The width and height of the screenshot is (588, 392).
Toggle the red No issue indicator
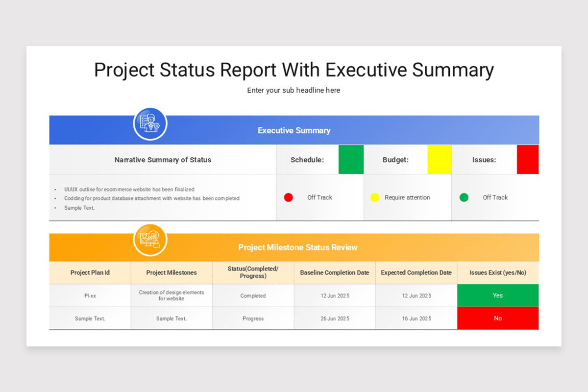(498, 318)
